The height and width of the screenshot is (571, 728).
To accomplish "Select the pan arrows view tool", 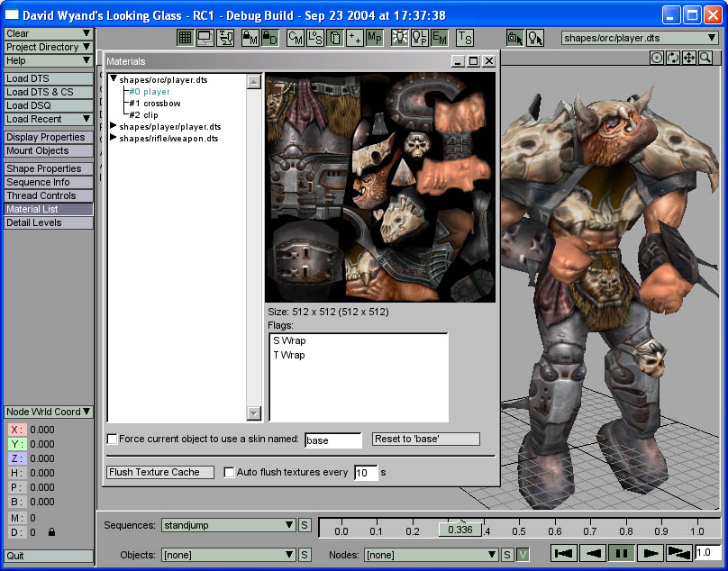I will [x=689, y=58].
